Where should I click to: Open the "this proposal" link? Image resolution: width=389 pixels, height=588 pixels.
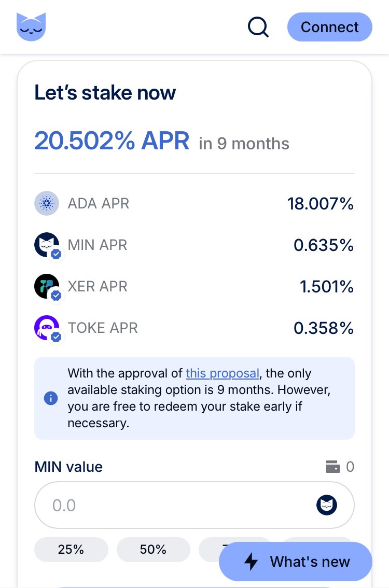[223, 373]
